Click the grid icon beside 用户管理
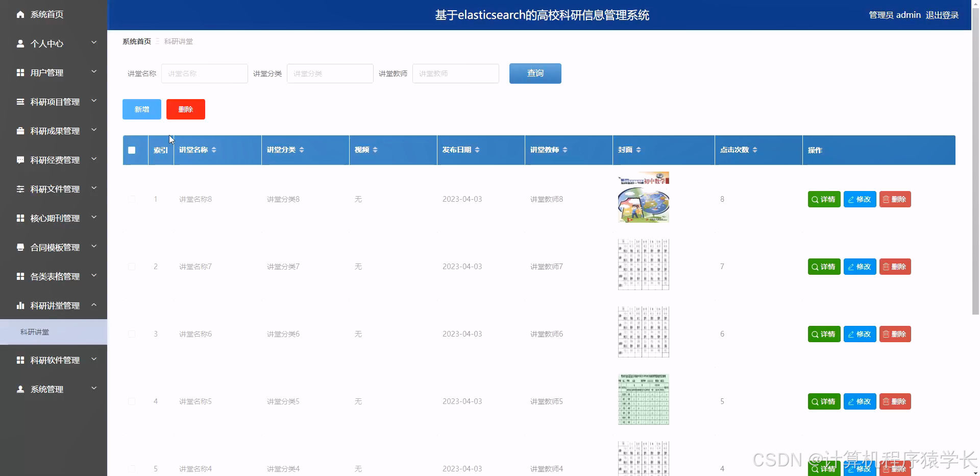This screenshot has width=980, height=476. point(20,73)
